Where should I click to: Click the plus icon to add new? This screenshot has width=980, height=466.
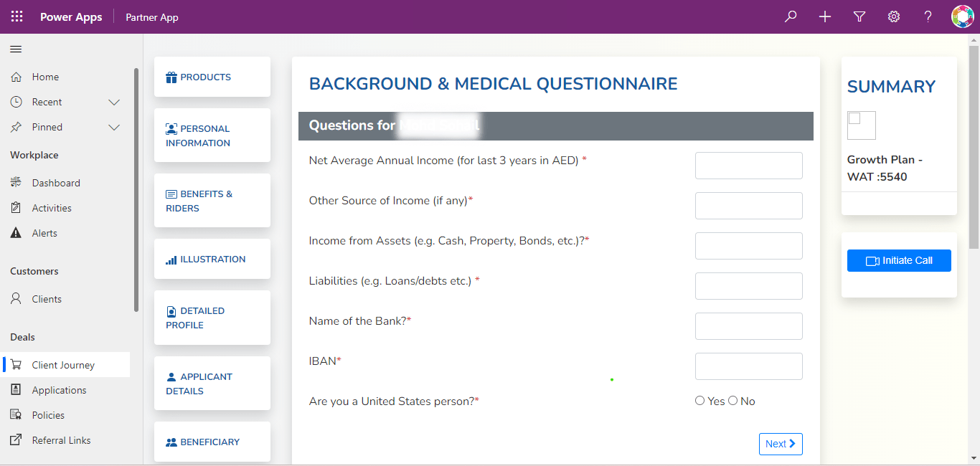(825, 16)
